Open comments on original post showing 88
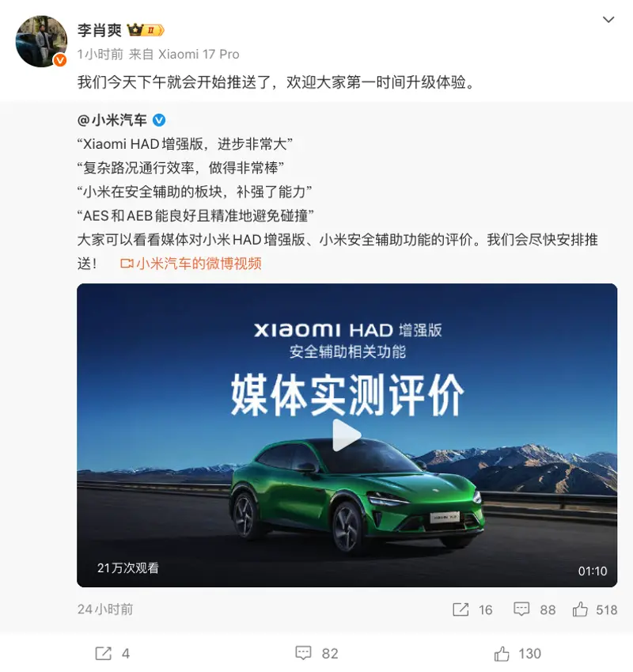This screenshot has height=672, width=633. pyautogui.click(x=535, y=609)
